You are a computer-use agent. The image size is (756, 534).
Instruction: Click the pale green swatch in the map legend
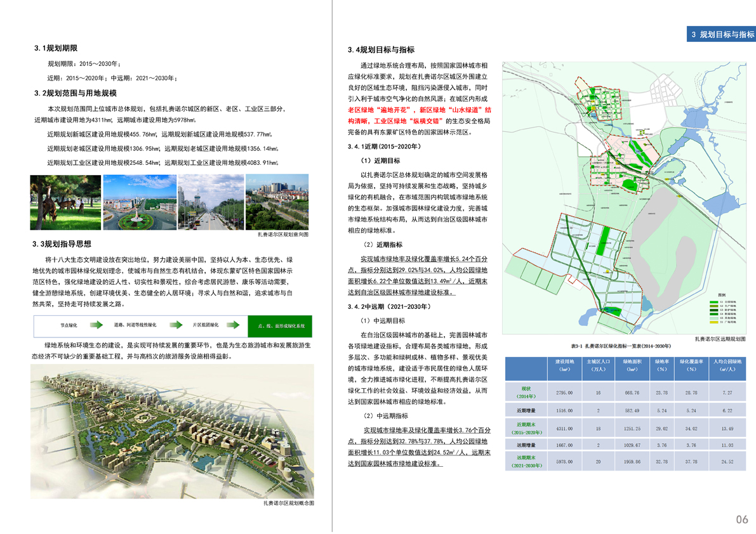(713, 318)
